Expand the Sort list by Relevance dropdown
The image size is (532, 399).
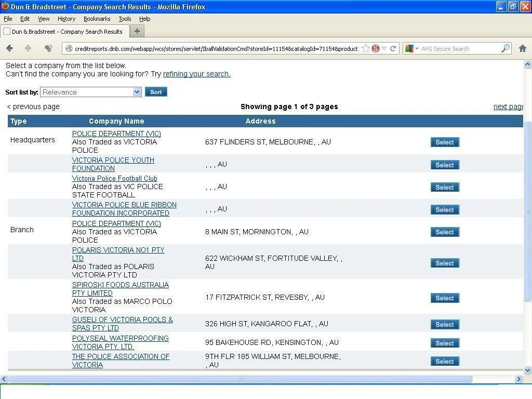pos(90,92)
